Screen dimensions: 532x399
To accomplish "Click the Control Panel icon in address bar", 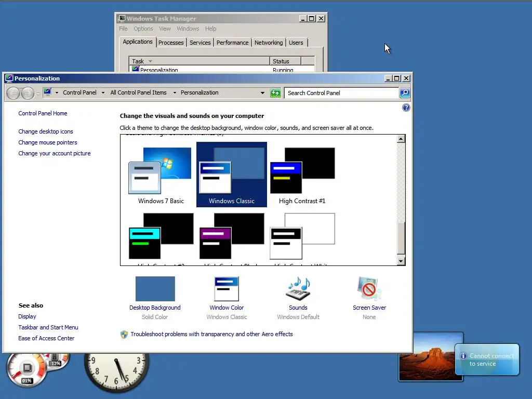I will tap(47, 92).
